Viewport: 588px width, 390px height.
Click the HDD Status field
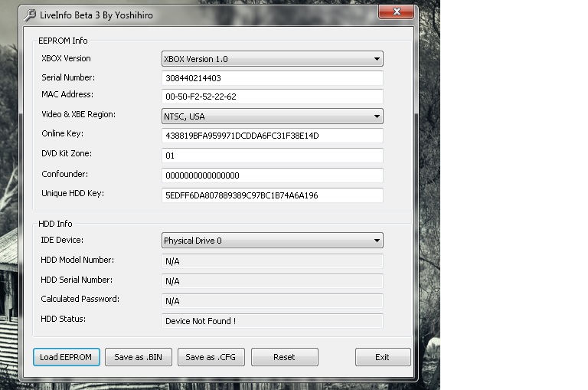(273, 321)
